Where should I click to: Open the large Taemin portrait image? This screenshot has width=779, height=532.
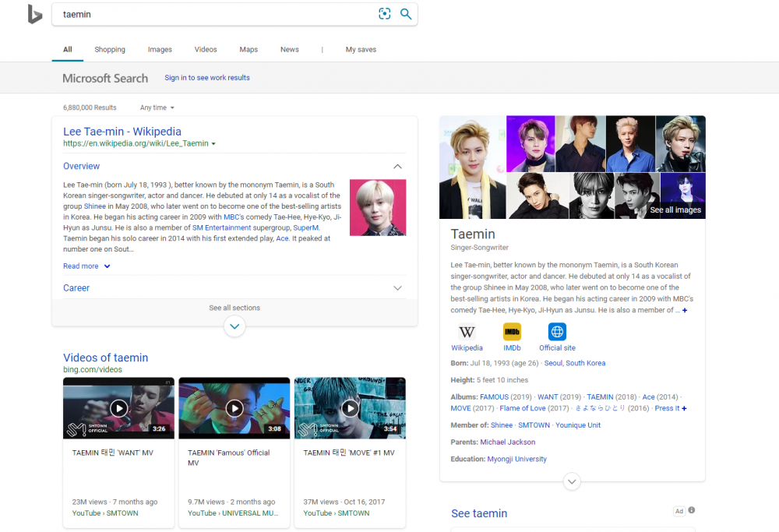(473, 167)
